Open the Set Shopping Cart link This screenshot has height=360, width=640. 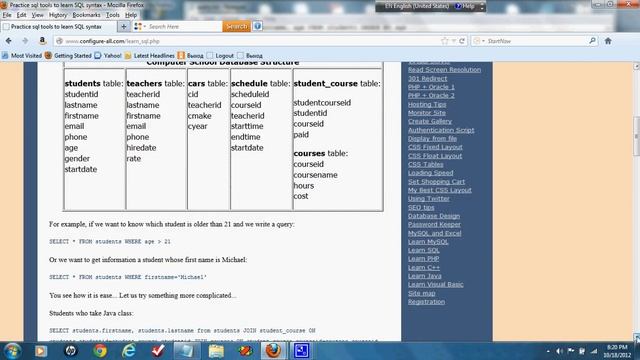click(x=436, y=181)
